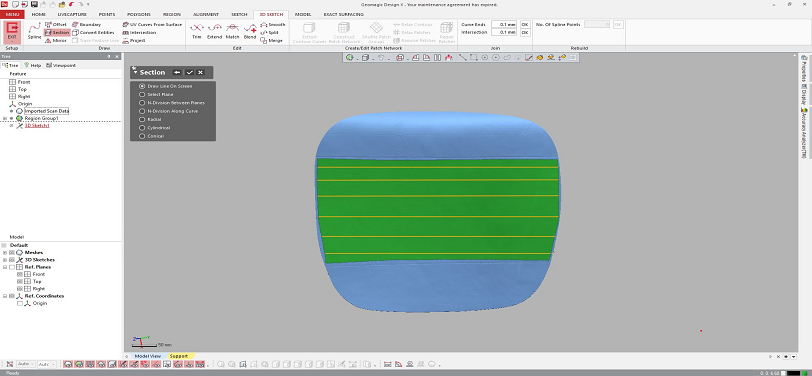
Task: Confirm Section dialog with checkmark
Action: pyautogui.click(x=190, y=73)
